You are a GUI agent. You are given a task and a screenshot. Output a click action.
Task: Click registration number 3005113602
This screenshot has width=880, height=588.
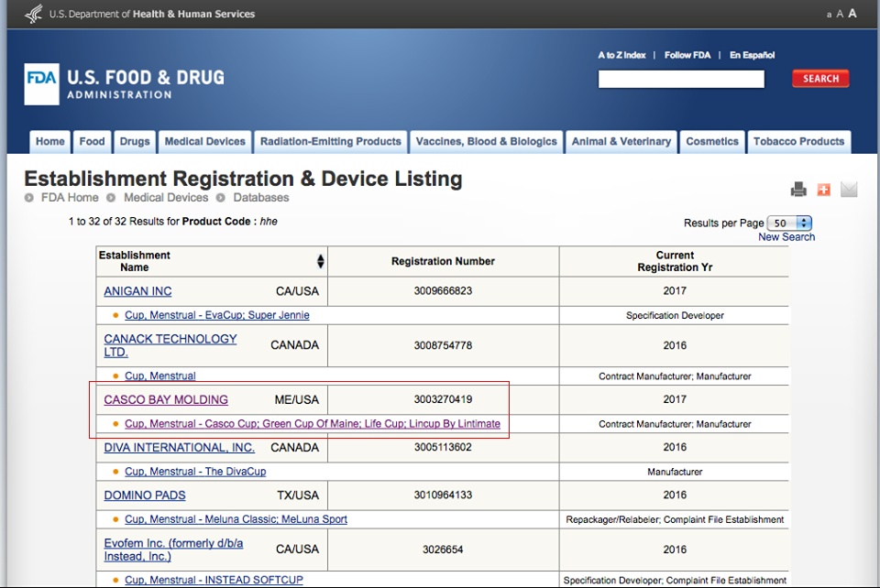[x=443, y=447]
